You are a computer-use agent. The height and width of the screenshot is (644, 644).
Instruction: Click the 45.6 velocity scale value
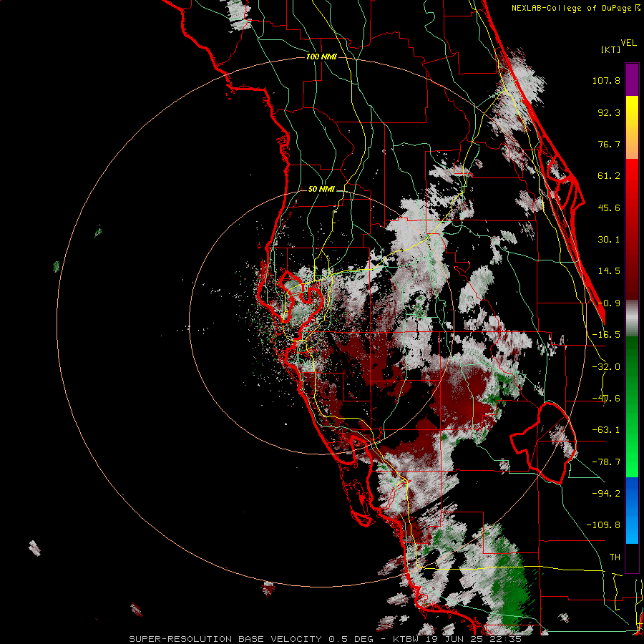click(609, 208)
